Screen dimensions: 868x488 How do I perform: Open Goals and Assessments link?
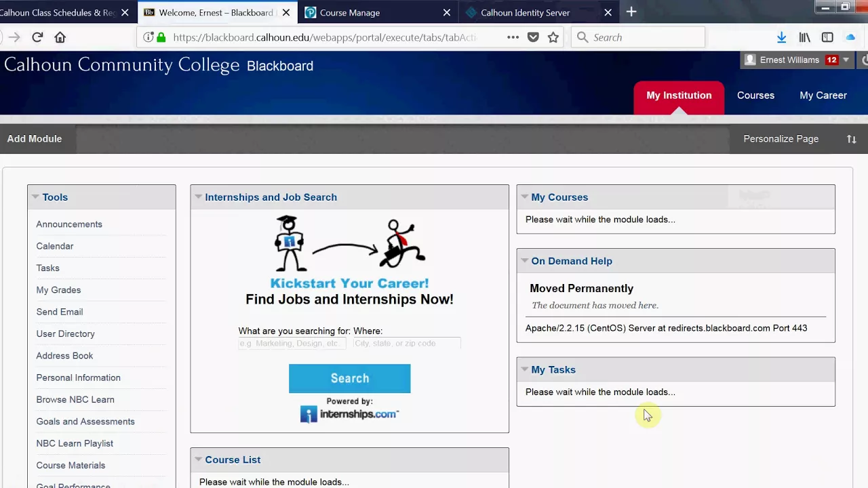pos(85,422)
